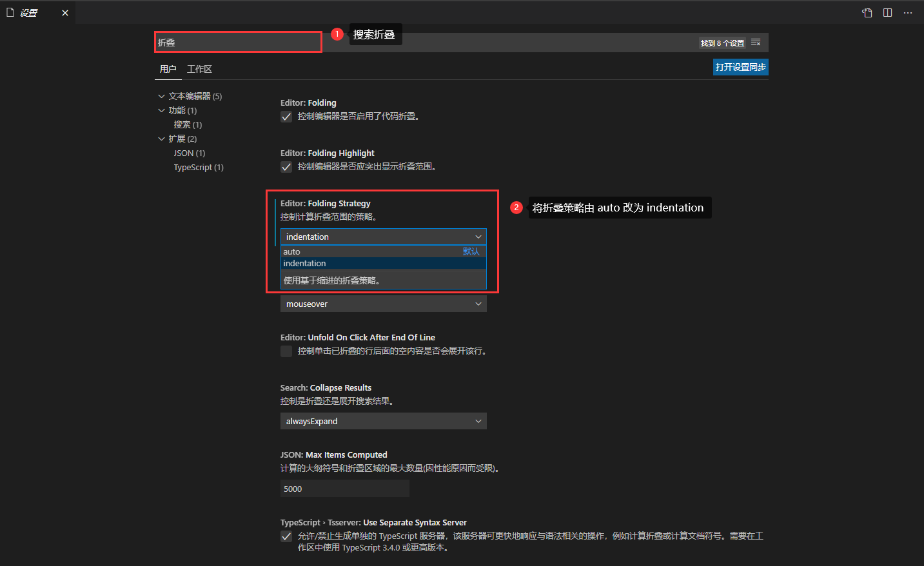Click the Max Items Computed field 5000
The height and width of the screenshot is (566, 924).
[x=345, y=489]
